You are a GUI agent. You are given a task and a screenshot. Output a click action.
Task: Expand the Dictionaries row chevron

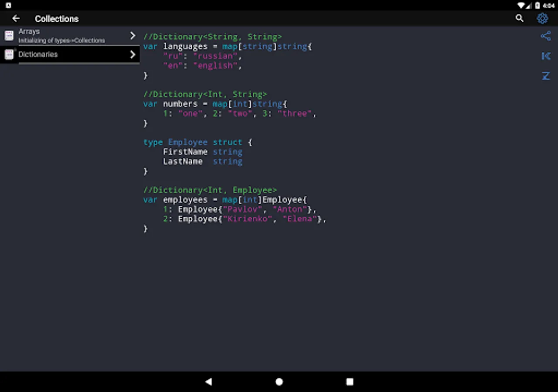pyautogui.click(x=133, y=54)
